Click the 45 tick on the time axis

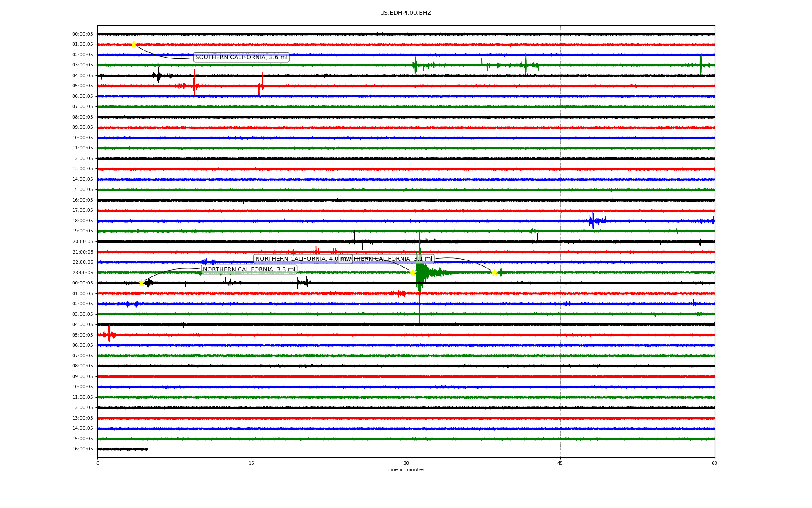[560, 463]
